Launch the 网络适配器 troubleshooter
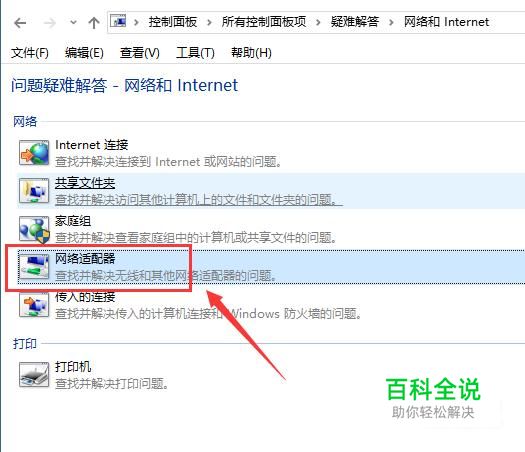The width and height of the screenshot is (525, 452). click(x=85, y=259)
